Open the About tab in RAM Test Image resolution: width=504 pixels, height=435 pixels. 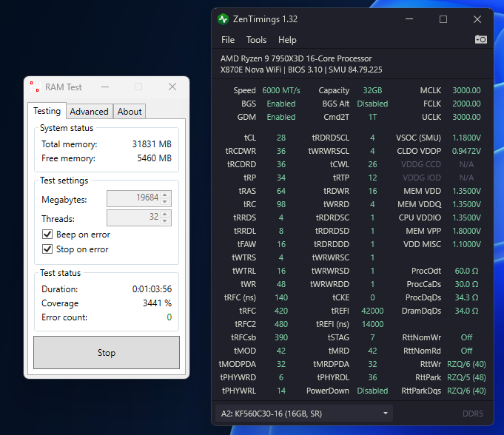click(130, 112)
